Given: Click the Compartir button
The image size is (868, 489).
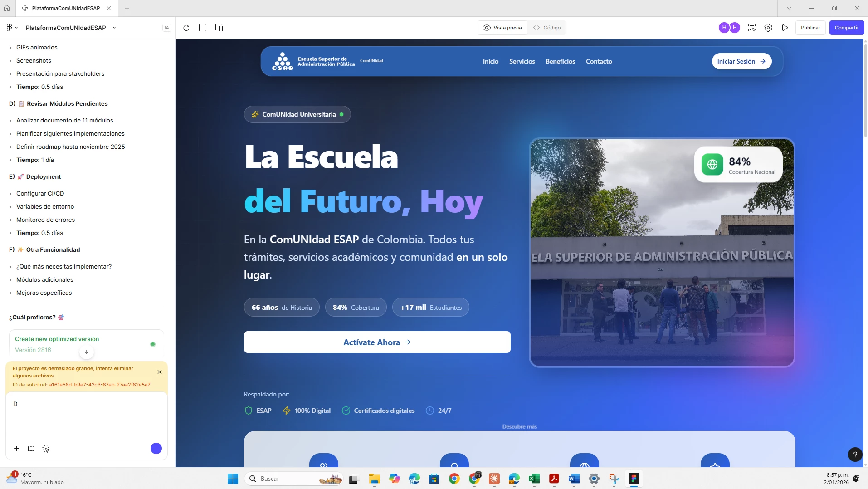Looking at the screenshot, I should (846, 28).
